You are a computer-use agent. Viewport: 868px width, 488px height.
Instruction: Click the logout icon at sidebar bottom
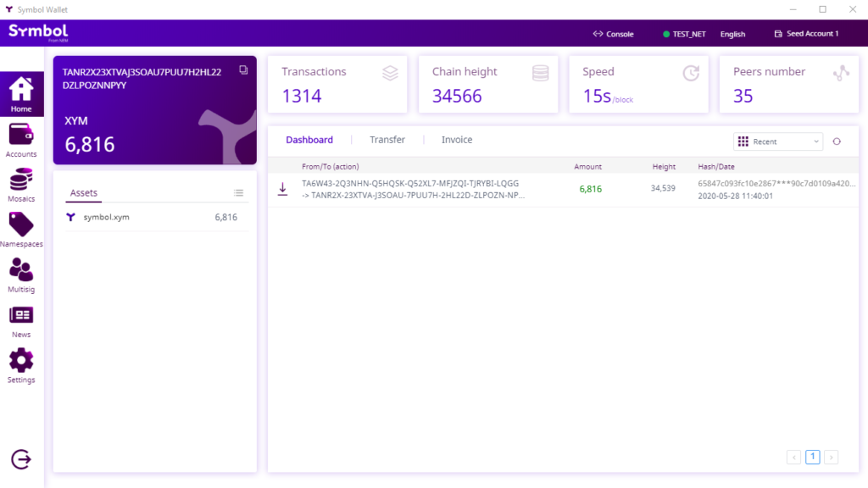(x=21, y=459)
